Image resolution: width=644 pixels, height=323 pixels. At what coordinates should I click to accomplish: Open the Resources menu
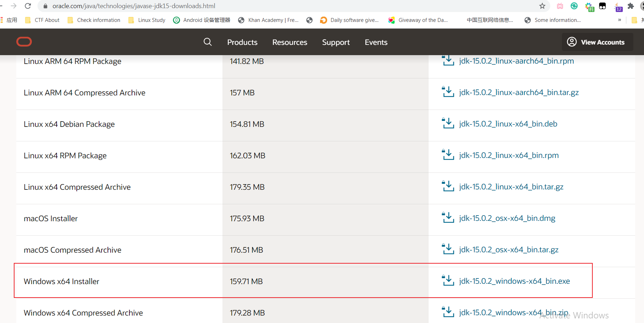coord(290,42)
